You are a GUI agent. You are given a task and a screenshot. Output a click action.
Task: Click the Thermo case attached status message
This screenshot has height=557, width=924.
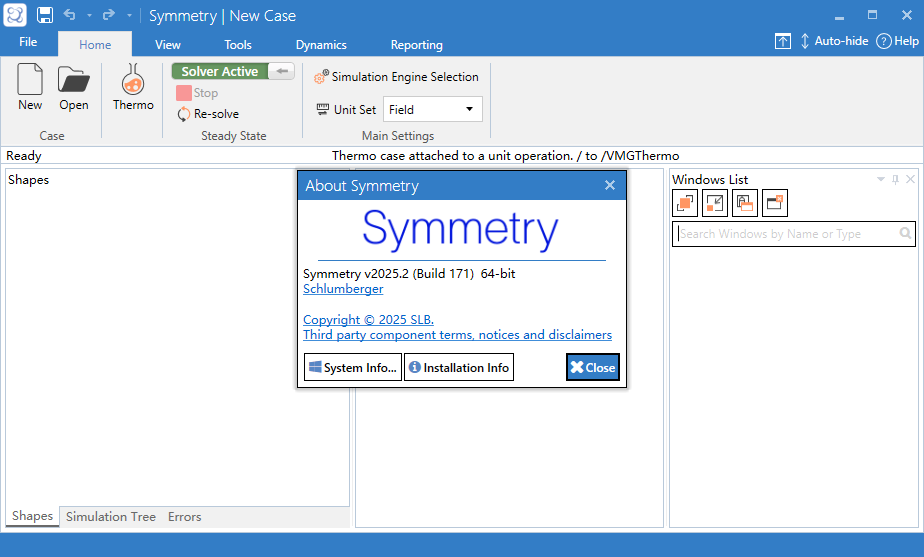506,156
